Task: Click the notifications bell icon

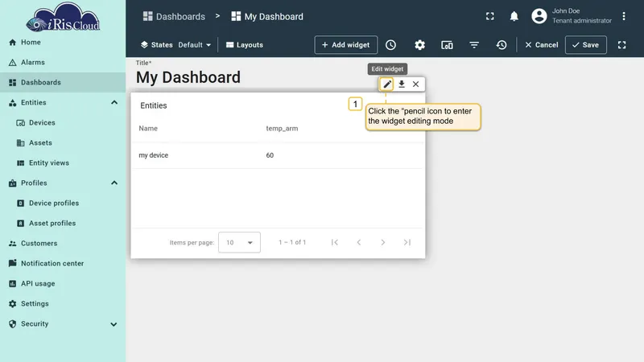Action: pyautogui.click(x=514, y=16)
